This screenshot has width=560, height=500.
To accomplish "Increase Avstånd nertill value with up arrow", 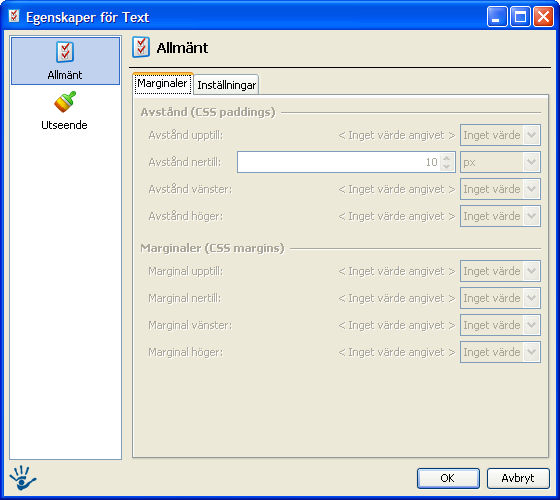I will coord(447,158).
